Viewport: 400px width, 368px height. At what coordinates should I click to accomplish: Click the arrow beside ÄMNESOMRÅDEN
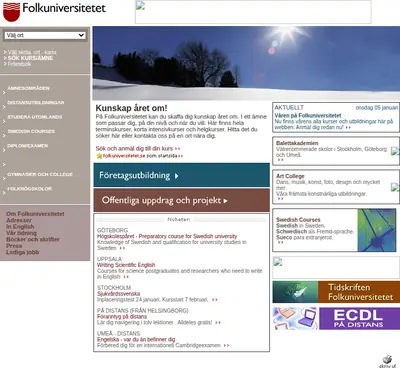click(4, 93)
